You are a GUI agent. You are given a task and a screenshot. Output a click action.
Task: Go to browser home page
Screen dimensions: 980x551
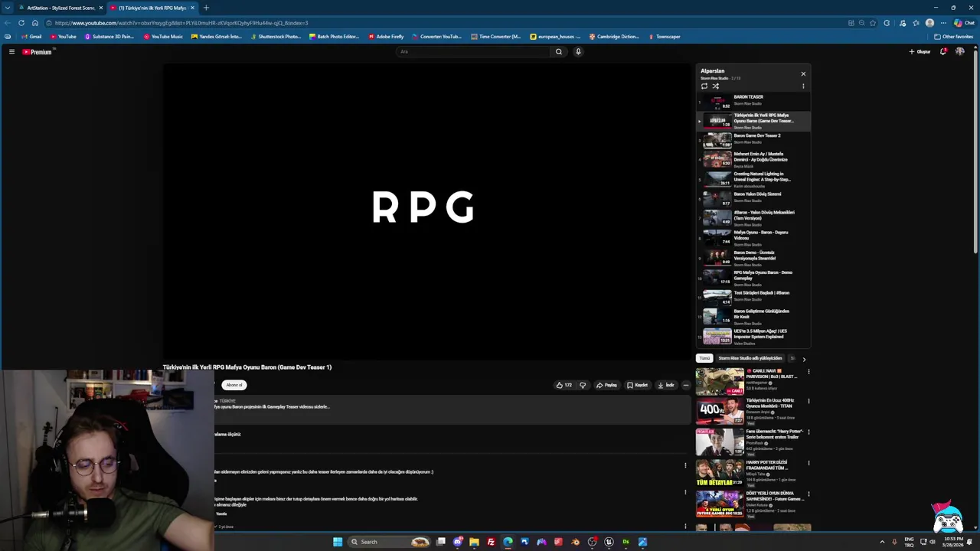click(34, 23)
